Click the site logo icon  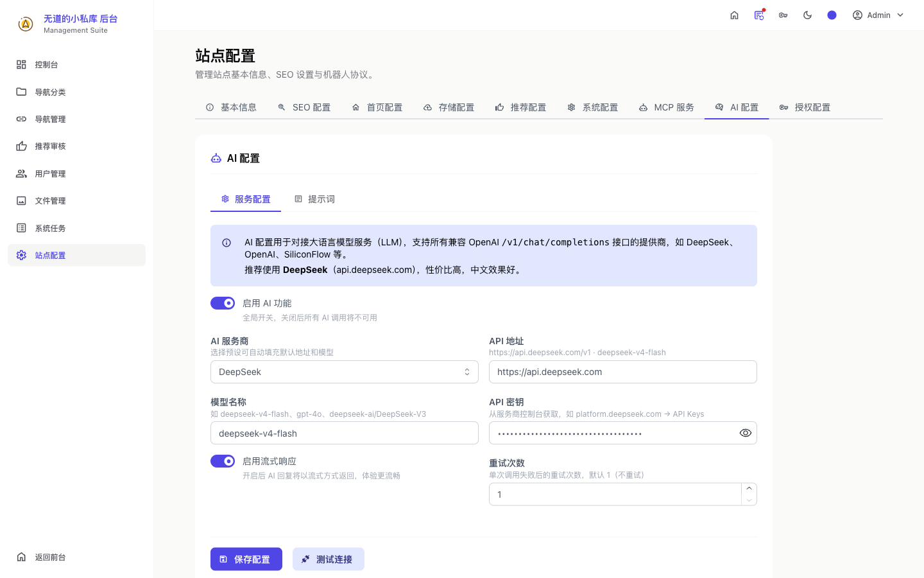26,24
